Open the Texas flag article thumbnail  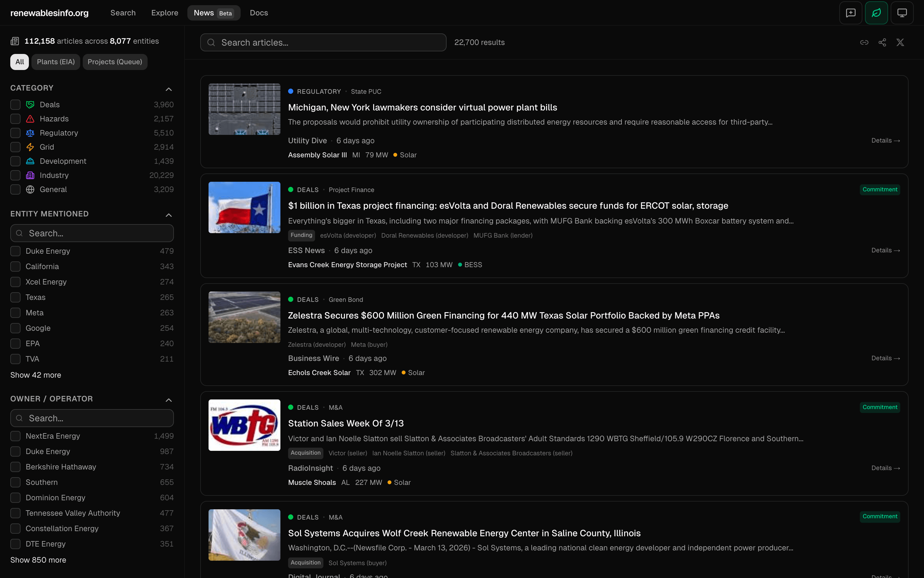pos(244,207)
